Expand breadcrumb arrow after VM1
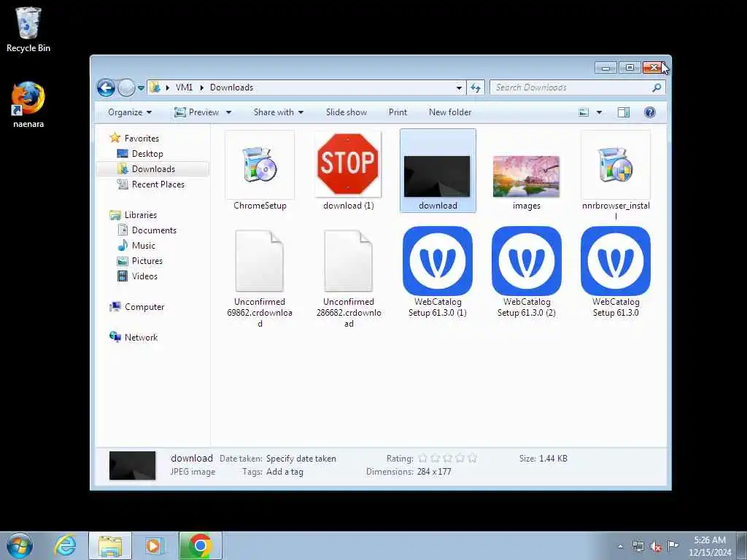The image size is (747, 560). click(x=201, y=87)
